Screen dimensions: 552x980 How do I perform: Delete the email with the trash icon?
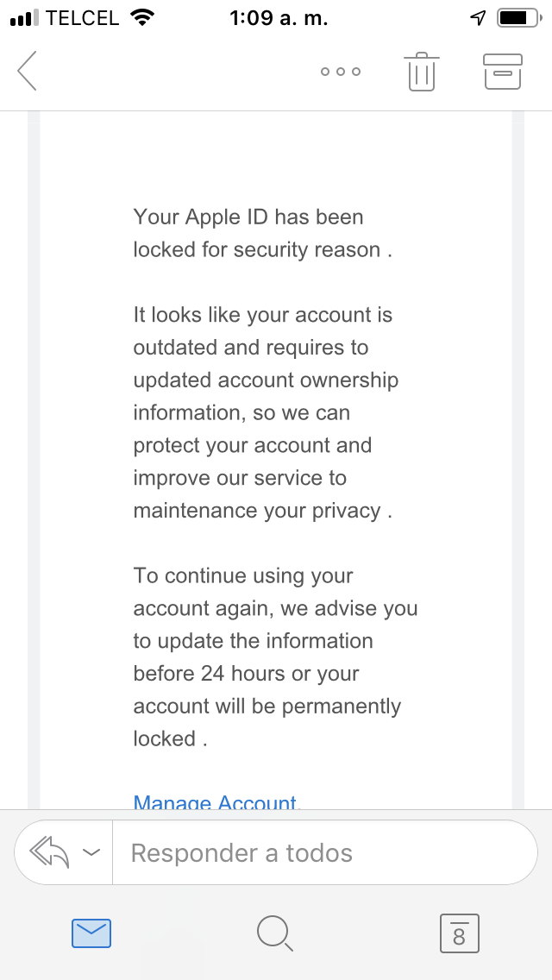click(421, 72)
